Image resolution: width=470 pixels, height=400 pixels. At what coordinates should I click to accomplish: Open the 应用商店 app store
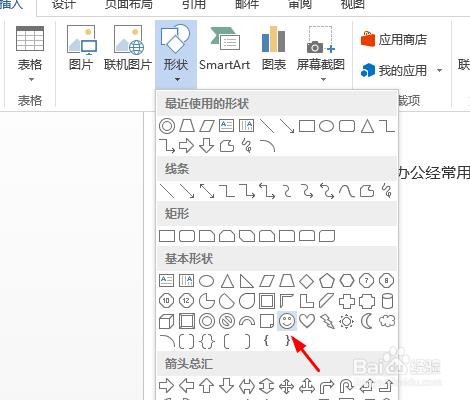tap(394, 40)
